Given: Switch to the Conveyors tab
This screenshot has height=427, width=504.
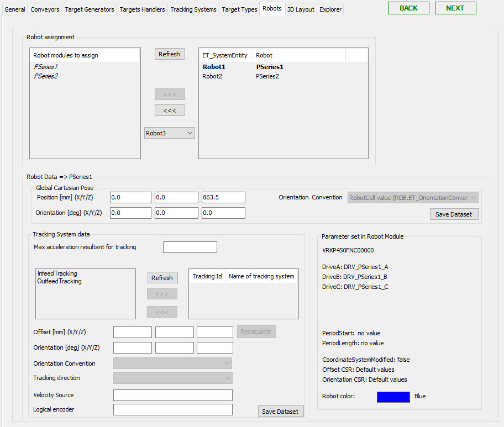Looking at the screenshot, I should point(45,9).
